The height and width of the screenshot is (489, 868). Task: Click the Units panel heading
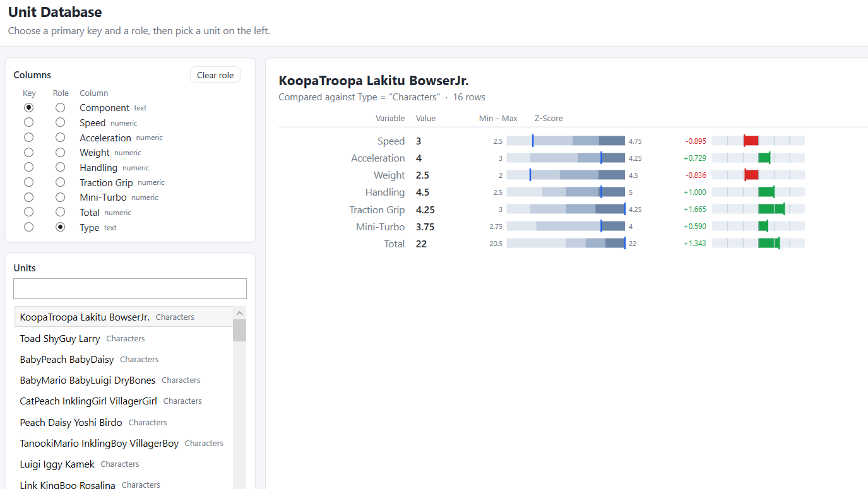[25, 268]
